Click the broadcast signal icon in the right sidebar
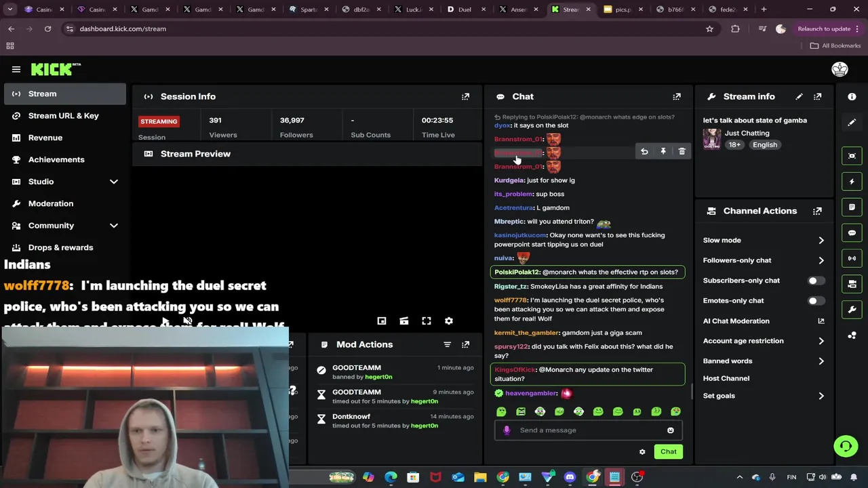Viewport: 868px width, 488px height. [x=852, y=258]
